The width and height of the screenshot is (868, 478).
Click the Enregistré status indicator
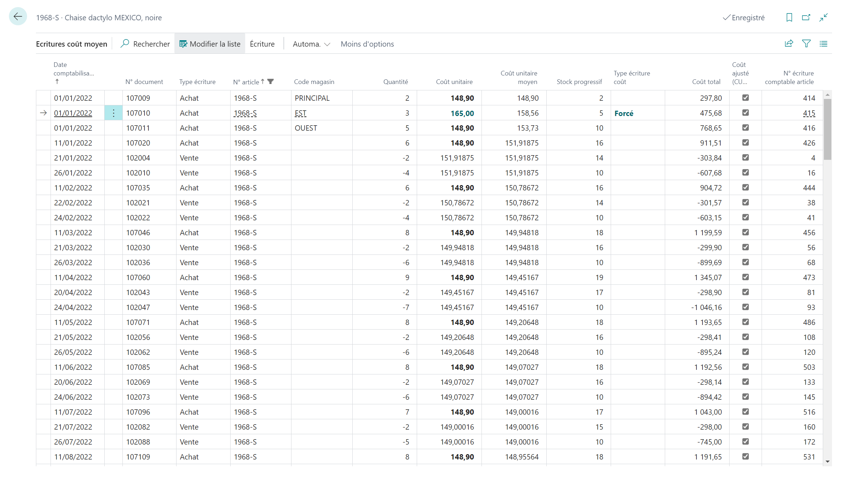pos(743,17)
